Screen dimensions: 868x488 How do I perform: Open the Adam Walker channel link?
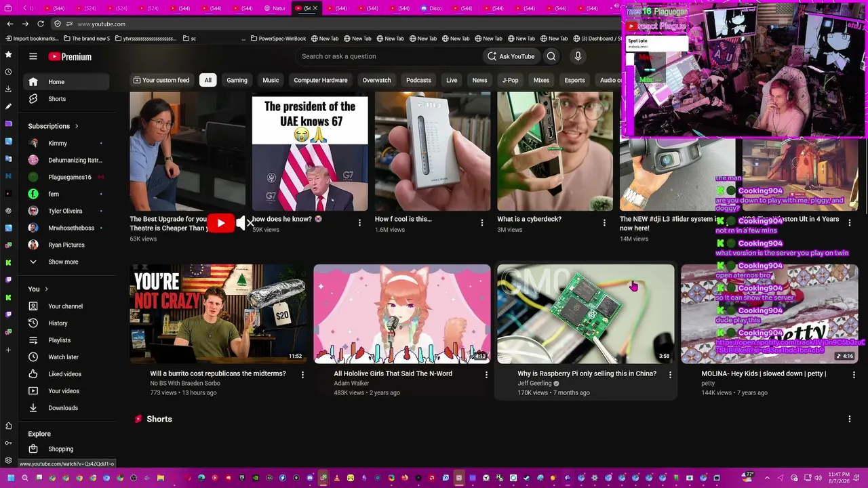[x=351, y=384]
